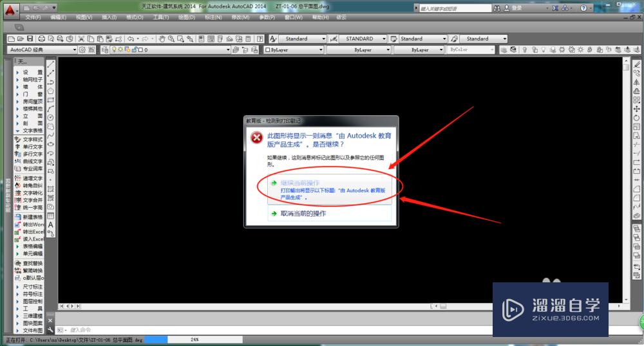Select the Multiline Text A tool
The image size is (644, 346).
[x=50, y=224]
